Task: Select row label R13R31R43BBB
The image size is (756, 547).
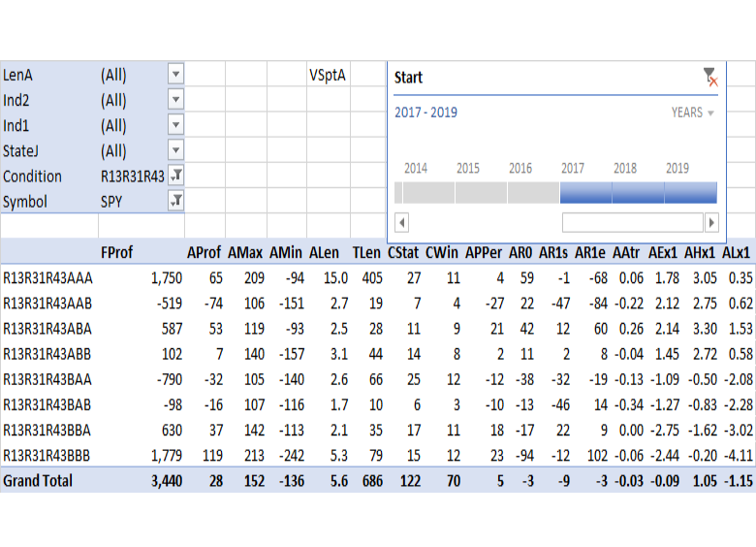Action: click(x=47, y=456)
